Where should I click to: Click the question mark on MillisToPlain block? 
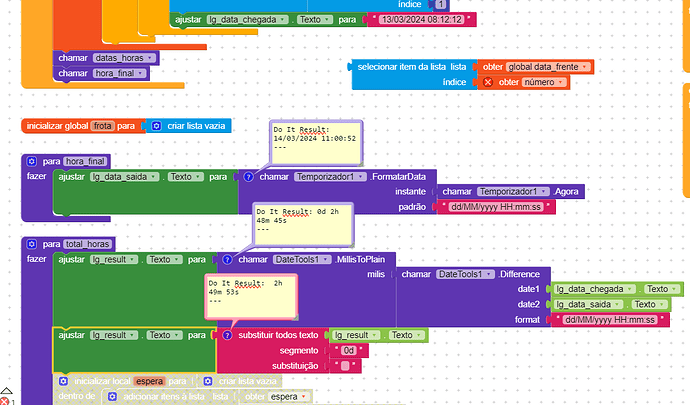(226, 259)
